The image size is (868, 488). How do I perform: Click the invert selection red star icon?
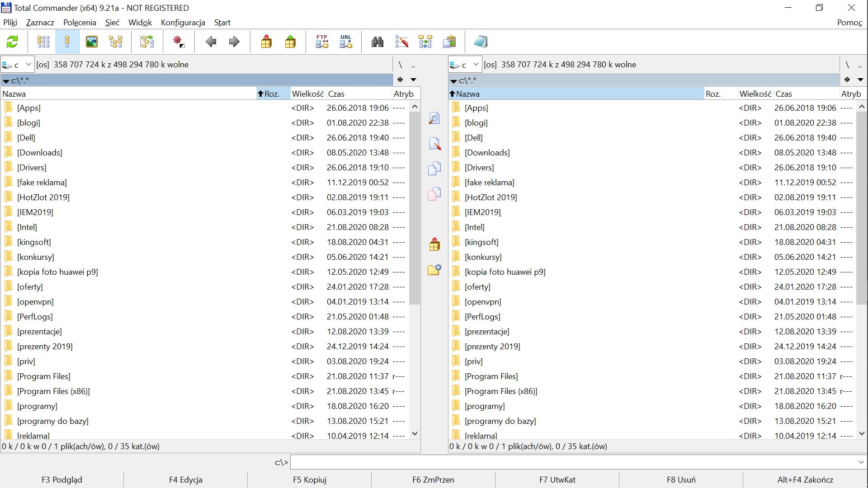179,42
